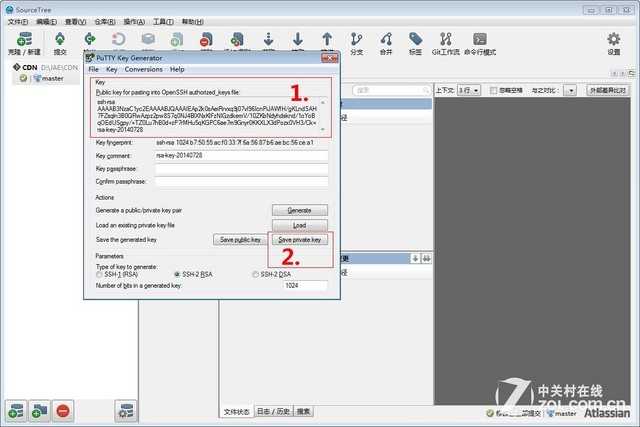Click the Commit (提交) toolbar icon
The height and width of the screenshot is (427, 640).
click(60, 40)
